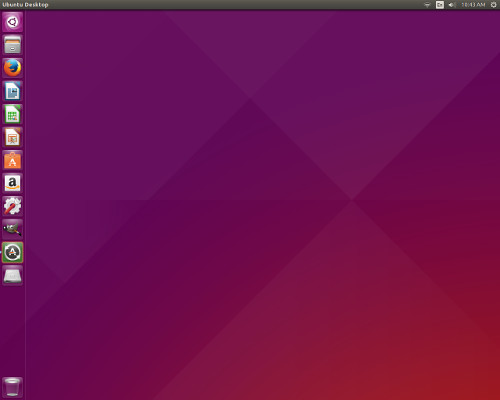Open LibreOffice Writer
Screen dimensions: 500x400
[13, 91]
